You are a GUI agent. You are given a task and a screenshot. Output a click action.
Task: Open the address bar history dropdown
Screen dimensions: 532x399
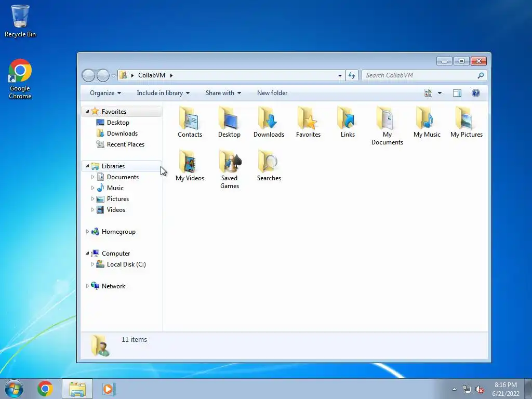click(x=340, y=75)
